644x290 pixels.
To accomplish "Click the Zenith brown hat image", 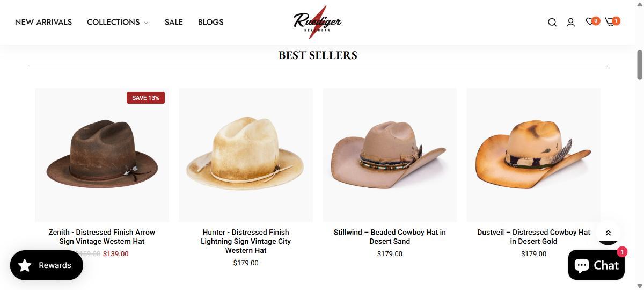I will tap(102, 155).
